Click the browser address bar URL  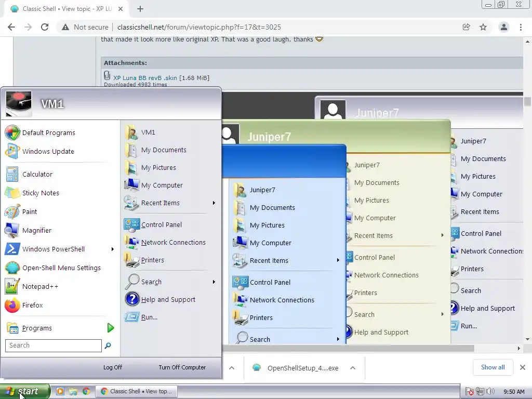click(x=199, y=27)
